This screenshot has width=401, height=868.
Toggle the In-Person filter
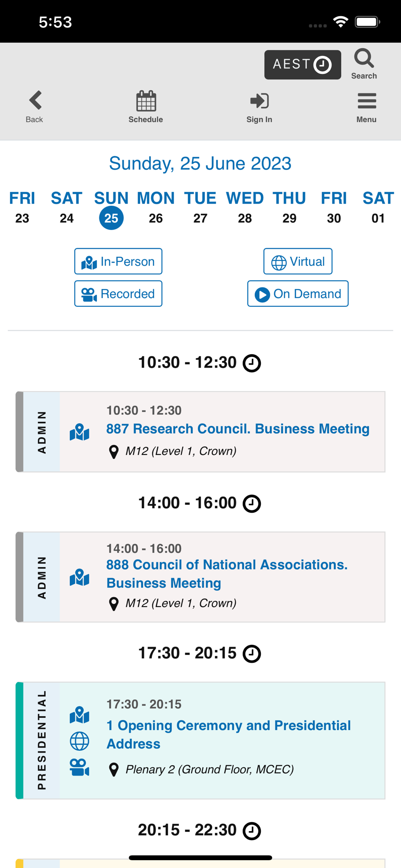pyautogui.click(x=118, y=261)
